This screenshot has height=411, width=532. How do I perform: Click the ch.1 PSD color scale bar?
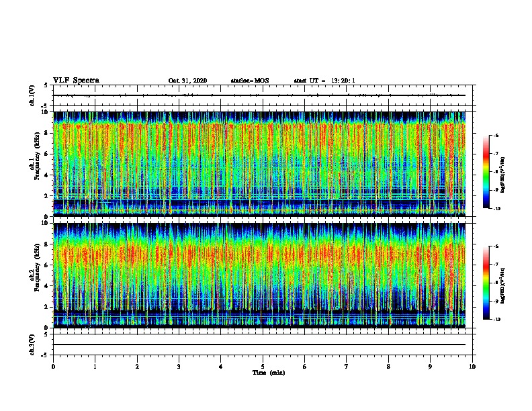(486, 172)
